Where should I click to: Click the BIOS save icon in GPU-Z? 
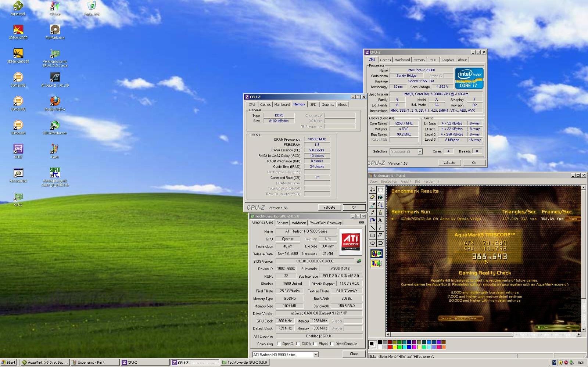[359, 261]
